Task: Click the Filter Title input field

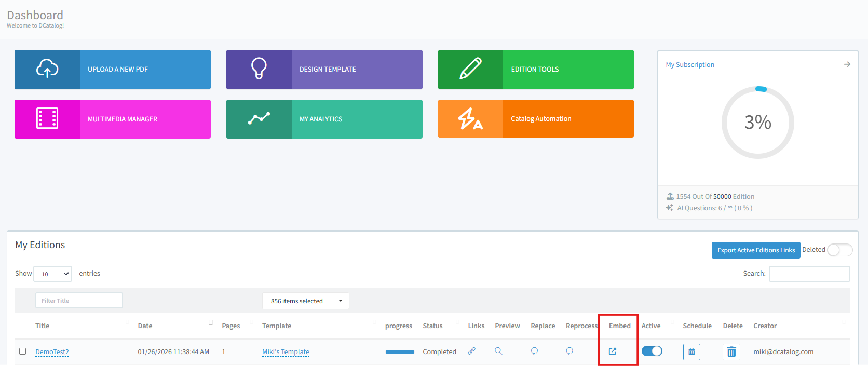Action: click(79, 301)
